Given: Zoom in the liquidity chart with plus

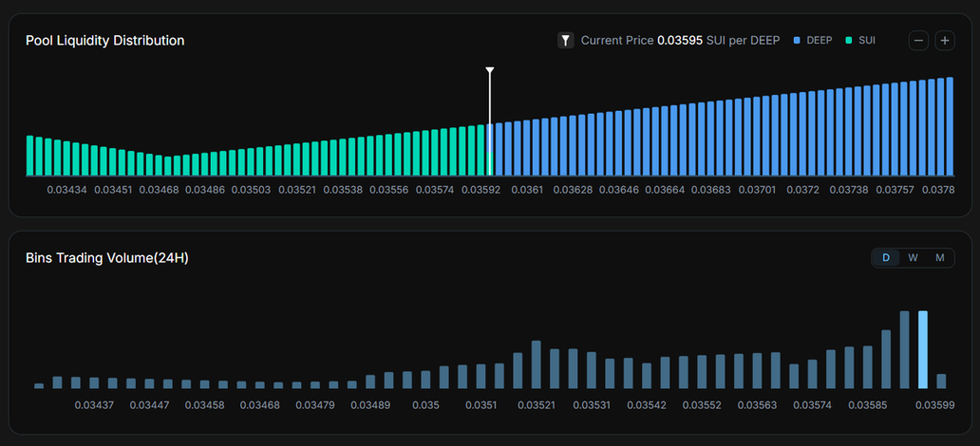Looking at the screenshot, I should pyautogui.click(x=945, y=41).
